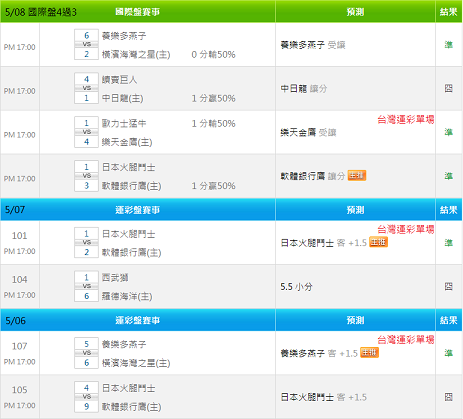Image resolution: width=463 pixels, height=419 pixels.
Task: Click the 1 分輸50% text beside 歐力士猛牛
Action: (213, 123)
